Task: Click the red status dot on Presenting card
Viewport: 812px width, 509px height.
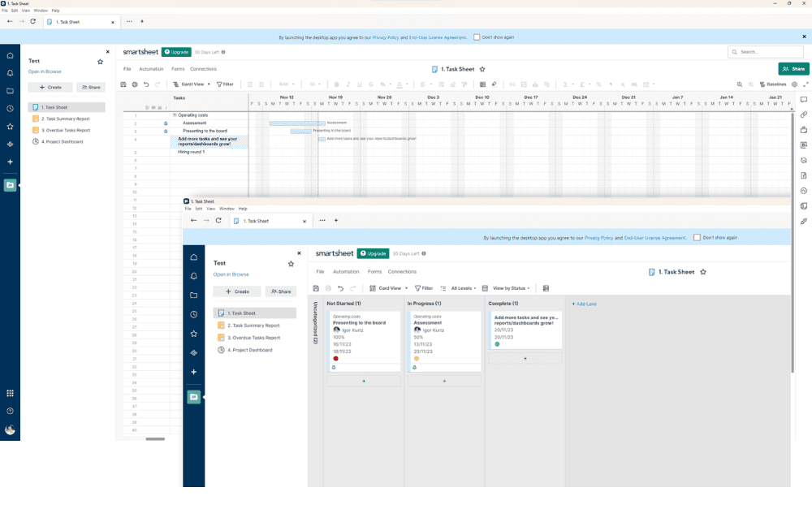Action: [335, 358]
